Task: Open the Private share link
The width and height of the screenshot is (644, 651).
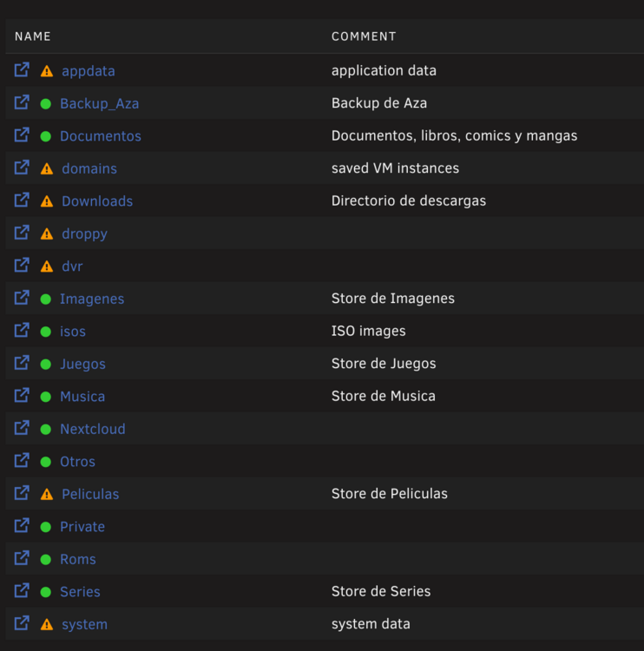Action: pos(82,527)
